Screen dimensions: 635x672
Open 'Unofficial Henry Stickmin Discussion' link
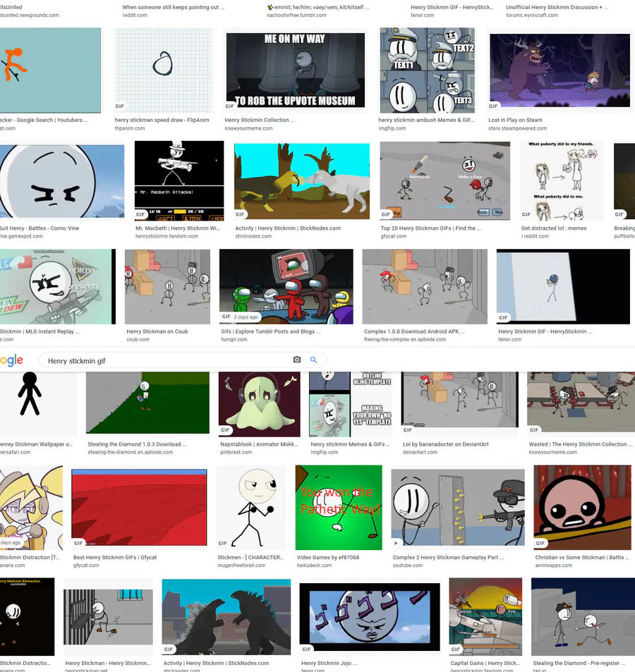click(x=557, y=7)
